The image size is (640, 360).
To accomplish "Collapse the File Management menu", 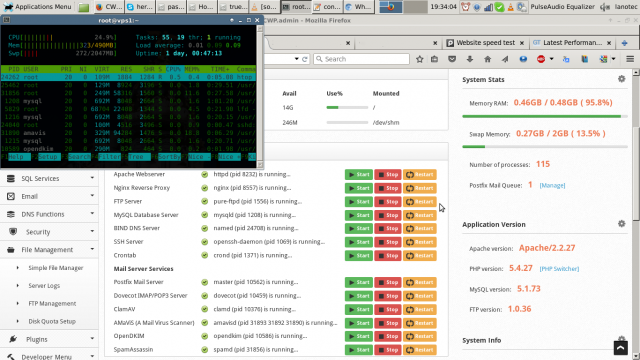I will 49,250.
